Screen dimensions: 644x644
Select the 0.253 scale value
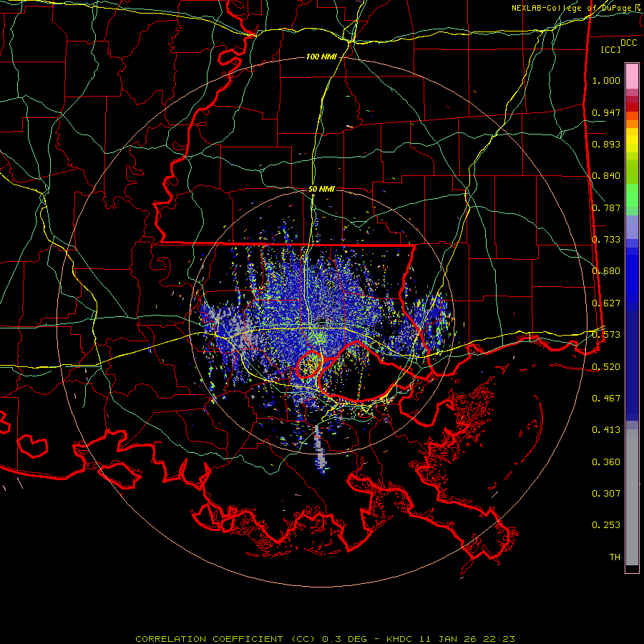[x=606, y=525]
